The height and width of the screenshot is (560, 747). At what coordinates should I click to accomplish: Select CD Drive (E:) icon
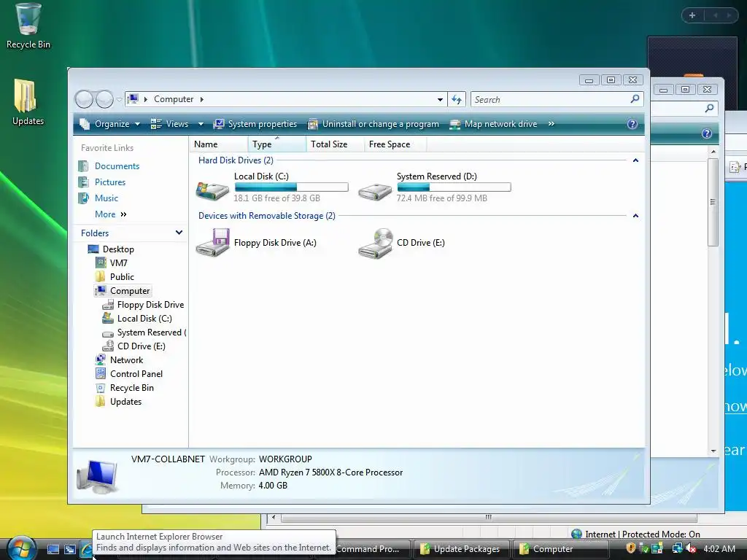coord(376,243)
